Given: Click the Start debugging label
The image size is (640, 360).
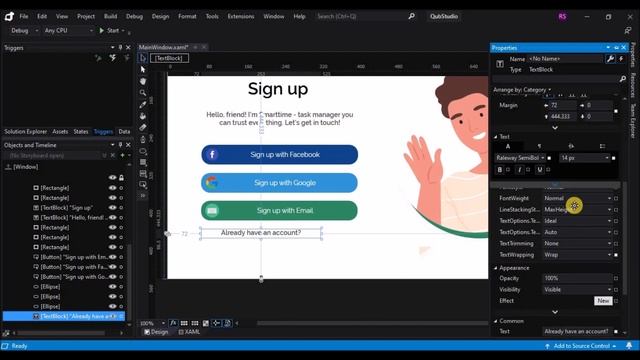Looking at the screenshot, I should (113, 31).
